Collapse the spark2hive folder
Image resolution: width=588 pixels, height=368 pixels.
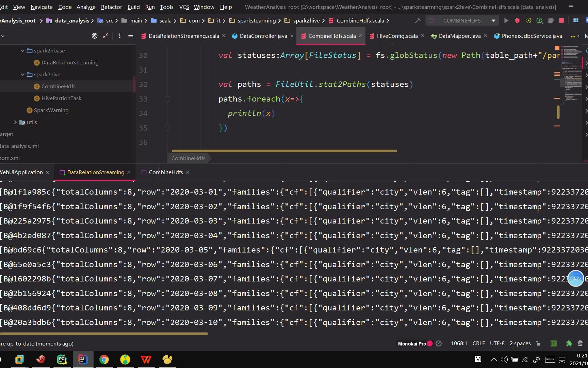[x=22, y=74]
